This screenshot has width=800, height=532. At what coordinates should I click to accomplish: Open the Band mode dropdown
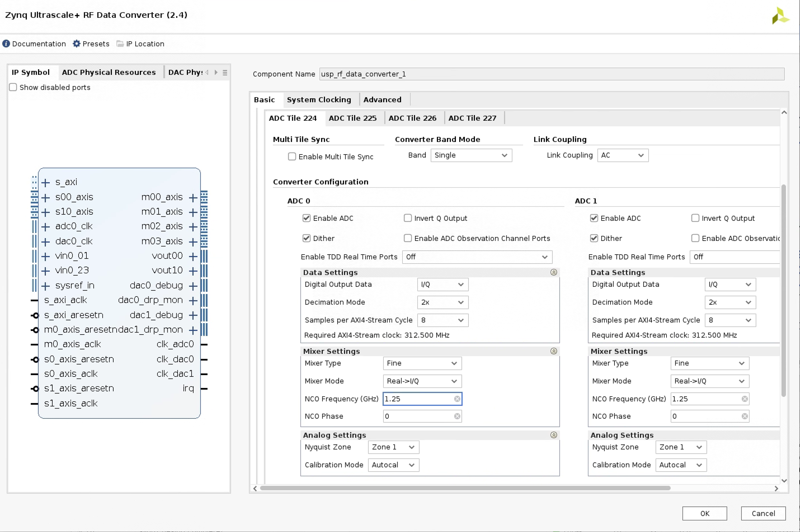tap(471, 155)
